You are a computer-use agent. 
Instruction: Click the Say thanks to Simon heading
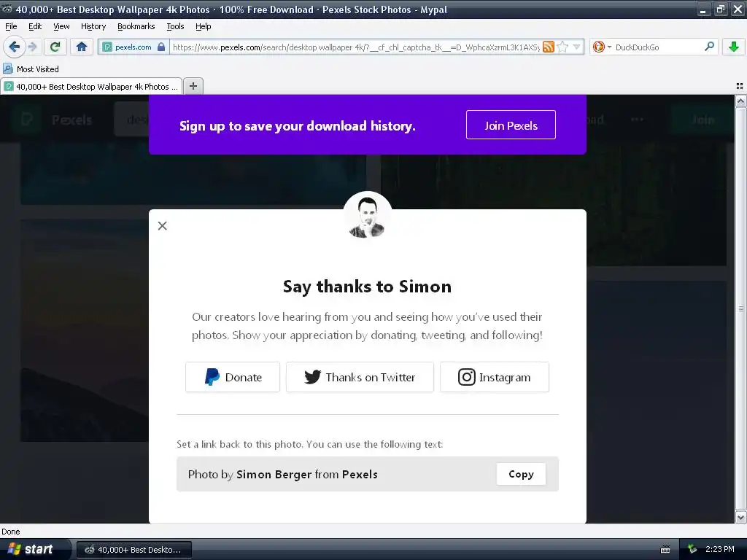[368, 287]
